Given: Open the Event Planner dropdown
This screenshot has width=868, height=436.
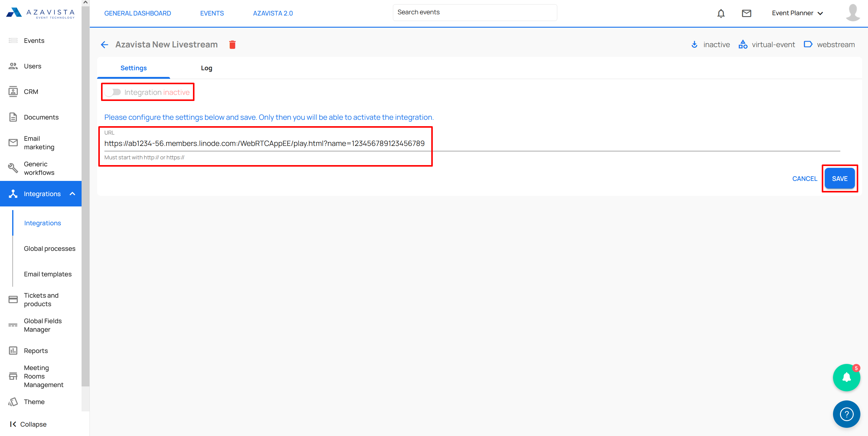Looking at the screenshot, I should pyautogui.click(x=797, y=13).
